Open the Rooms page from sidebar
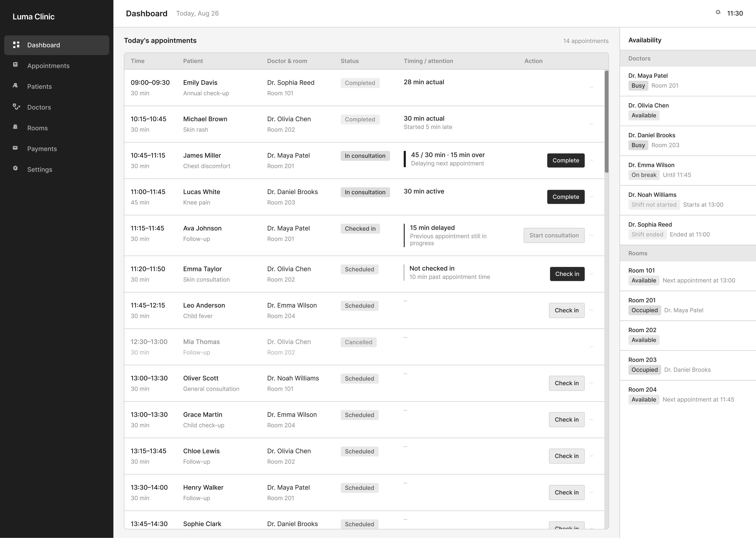The height and width of the screenshot is (538, 756). point(57,128)
